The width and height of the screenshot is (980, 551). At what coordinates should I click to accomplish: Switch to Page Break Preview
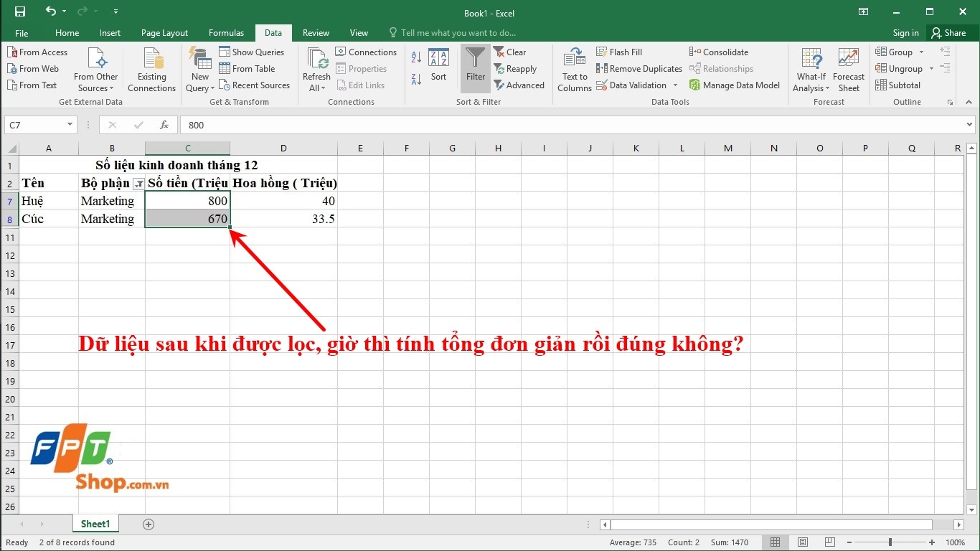830,542
